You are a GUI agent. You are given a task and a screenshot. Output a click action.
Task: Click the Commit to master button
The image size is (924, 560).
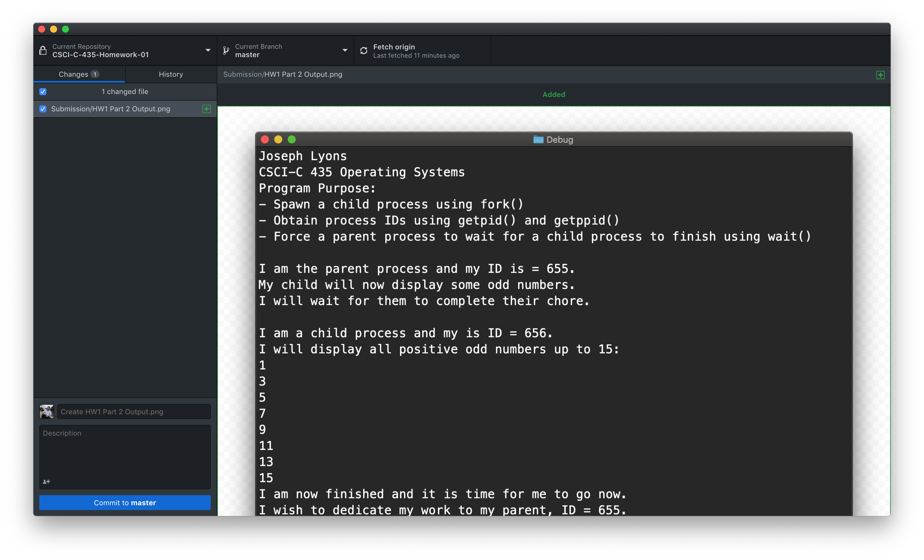(125, 503)
